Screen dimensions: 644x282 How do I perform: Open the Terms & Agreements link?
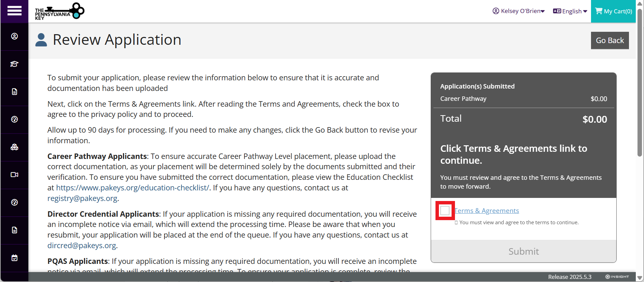point(487,211)
